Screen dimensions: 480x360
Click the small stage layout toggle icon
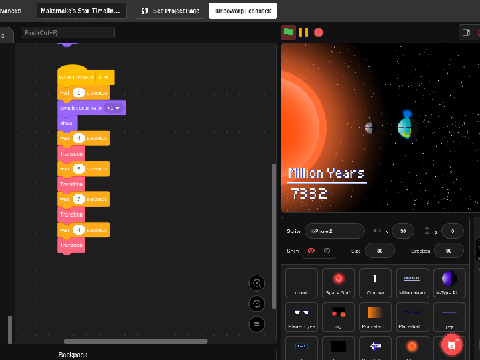(x=466, y=32)
